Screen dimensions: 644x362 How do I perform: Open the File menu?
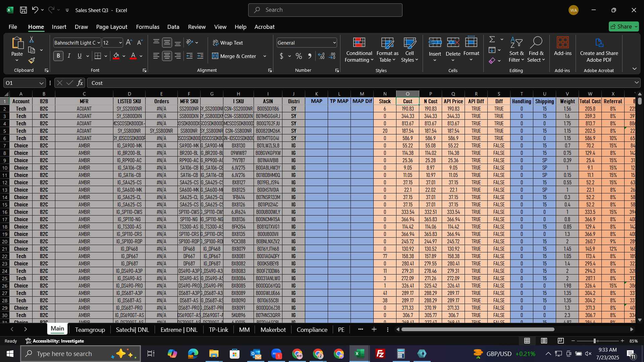pyautogui.click(x=13, y=27)
